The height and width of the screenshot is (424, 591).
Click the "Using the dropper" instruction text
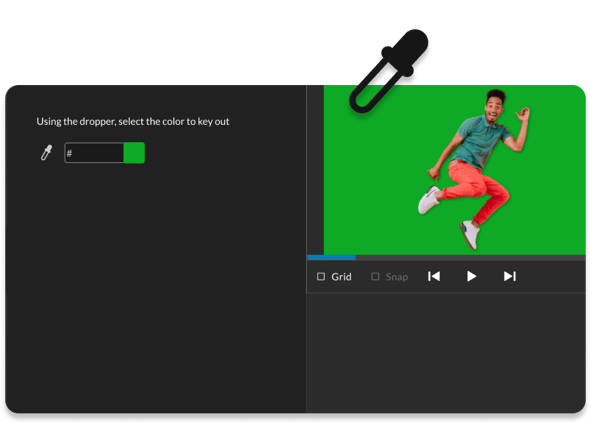pyautogui.click(x=133, y=121)
